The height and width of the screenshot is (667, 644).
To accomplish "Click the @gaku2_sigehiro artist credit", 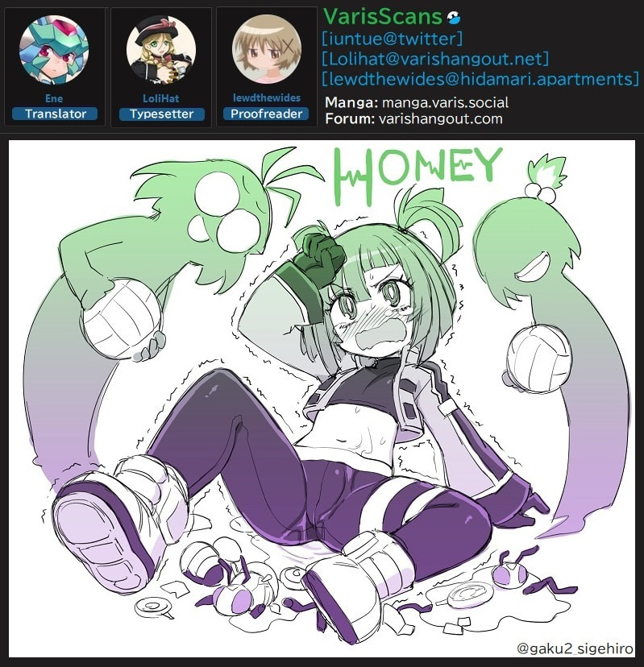I will click(575, 648).
